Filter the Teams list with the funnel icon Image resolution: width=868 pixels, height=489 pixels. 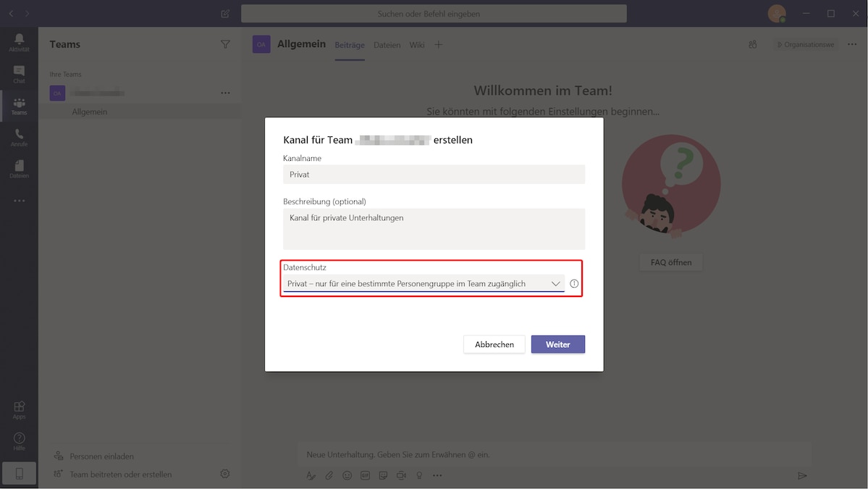click(x=225, y=43)
